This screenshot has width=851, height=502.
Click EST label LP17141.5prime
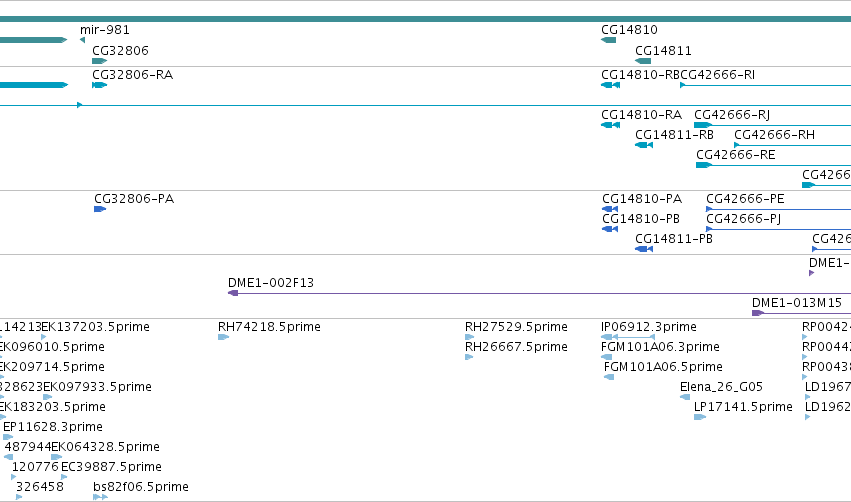point(743,408)
